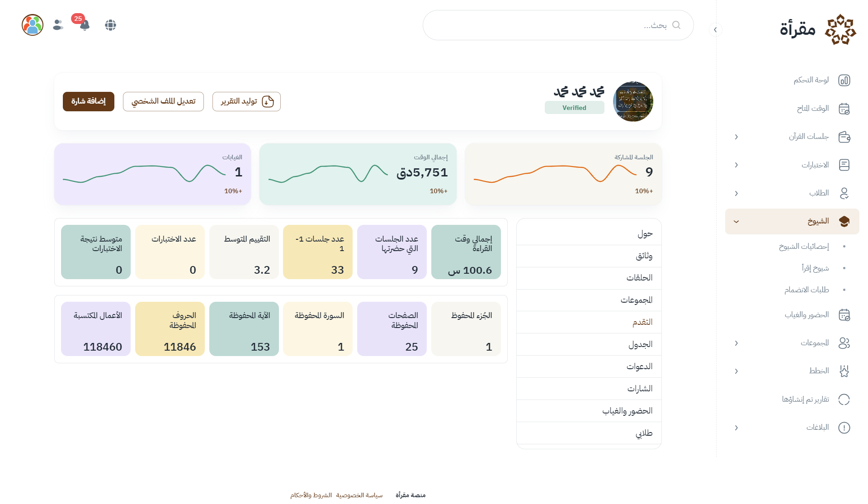Select the وثائق profile tab
The image size is (868, 504).
coord(644,256)
